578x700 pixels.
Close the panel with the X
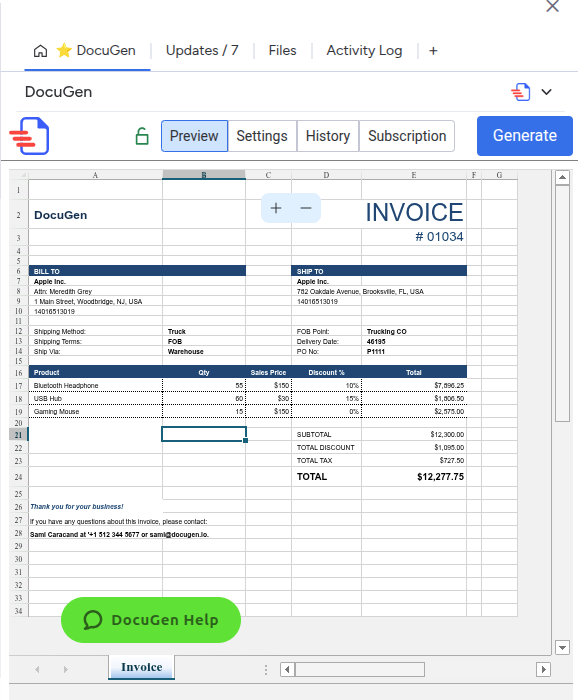point(553,6)
